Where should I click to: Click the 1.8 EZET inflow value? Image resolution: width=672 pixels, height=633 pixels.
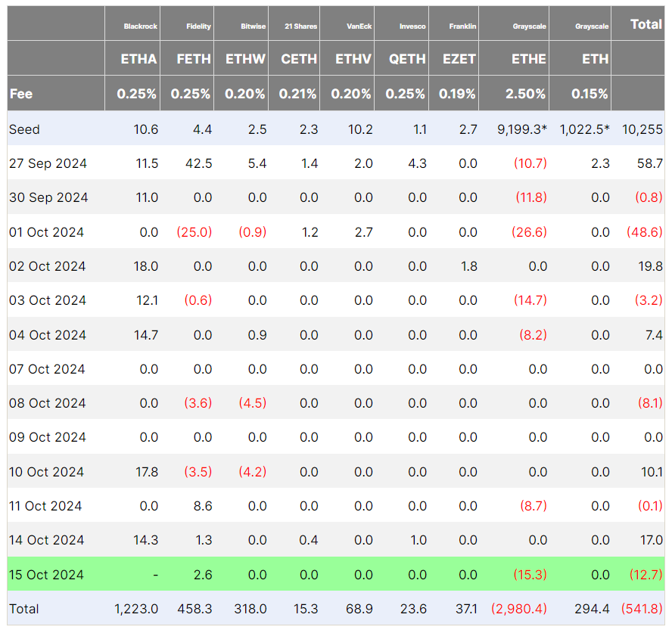[469, 266]
